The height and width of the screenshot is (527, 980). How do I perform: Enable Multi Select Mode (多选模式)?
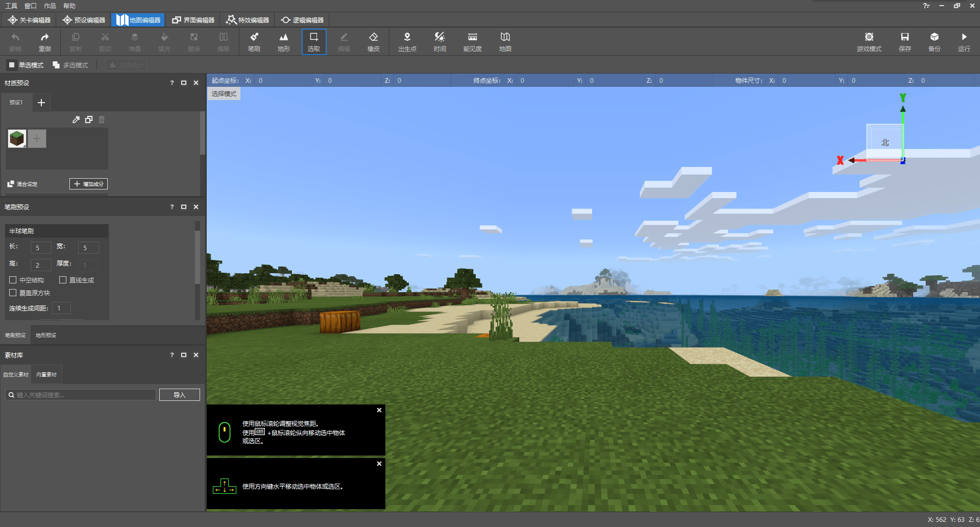[70, 65]
